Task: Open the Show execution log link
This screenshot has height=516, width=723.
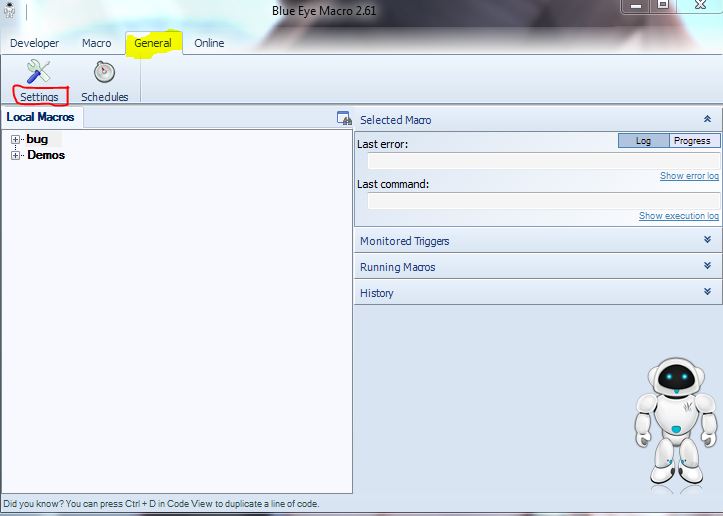Action: pos(679,216)
